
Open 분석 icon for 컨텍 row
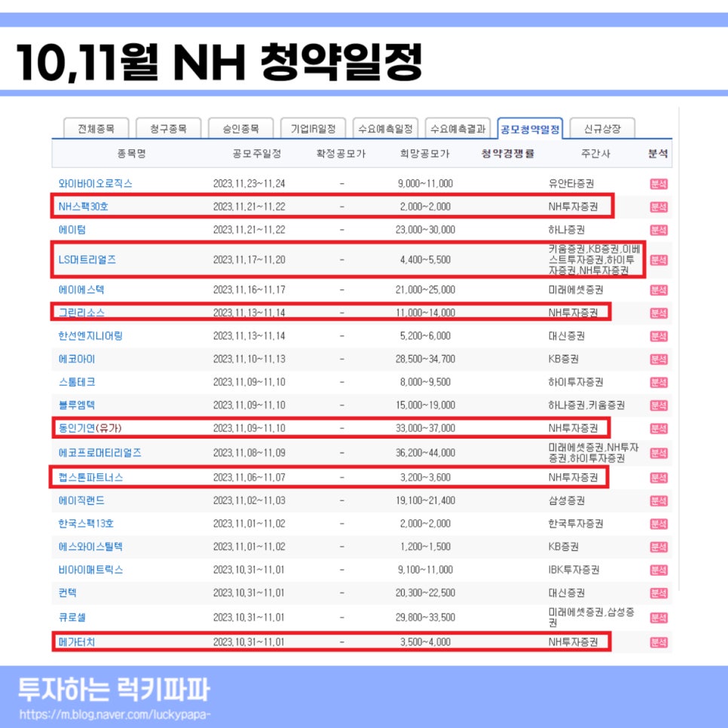click(659, 593)
